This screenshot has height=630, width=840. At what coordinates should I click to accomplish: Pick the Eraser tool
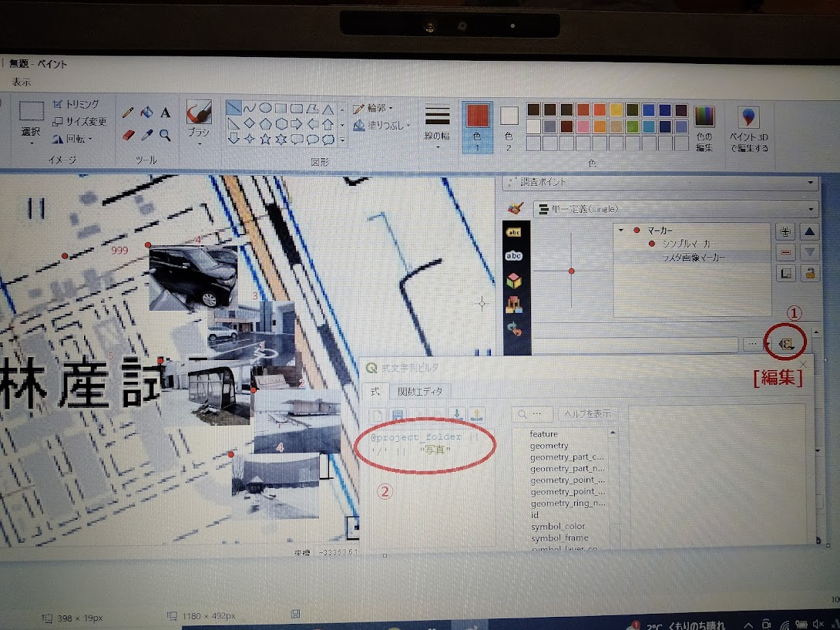(x=129, y=135)
